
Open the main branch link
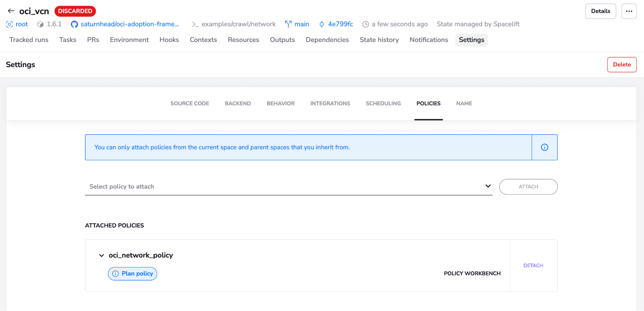(302, 24)
